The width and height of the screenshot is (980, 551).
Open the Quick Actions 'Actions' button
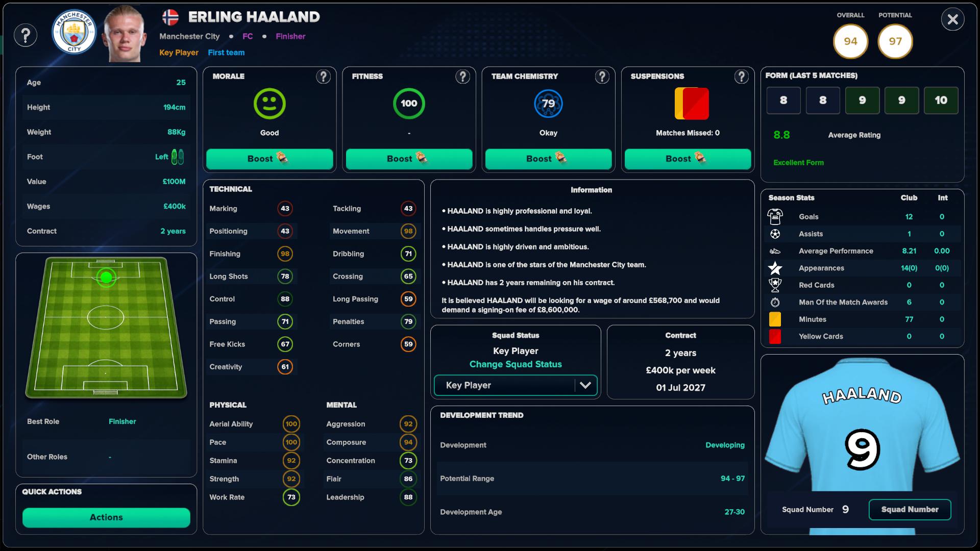(x=106, y=517)
